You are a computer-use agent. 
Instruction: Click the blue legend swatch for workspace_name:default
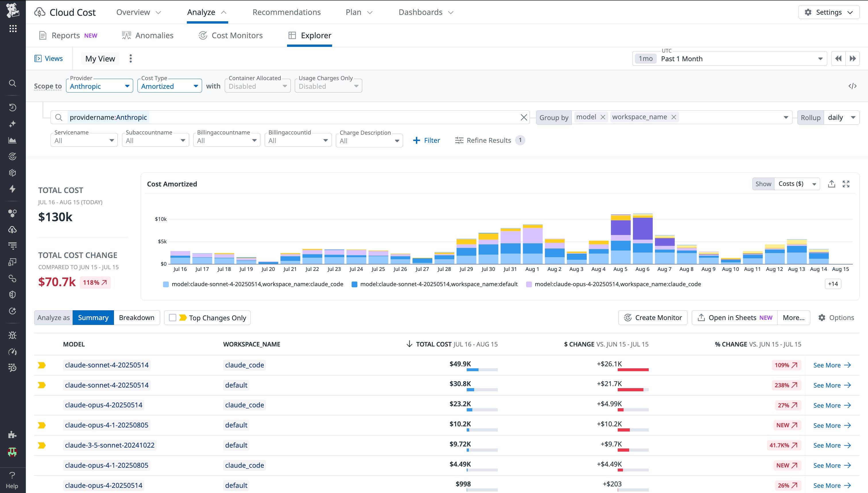click(354, 284)
